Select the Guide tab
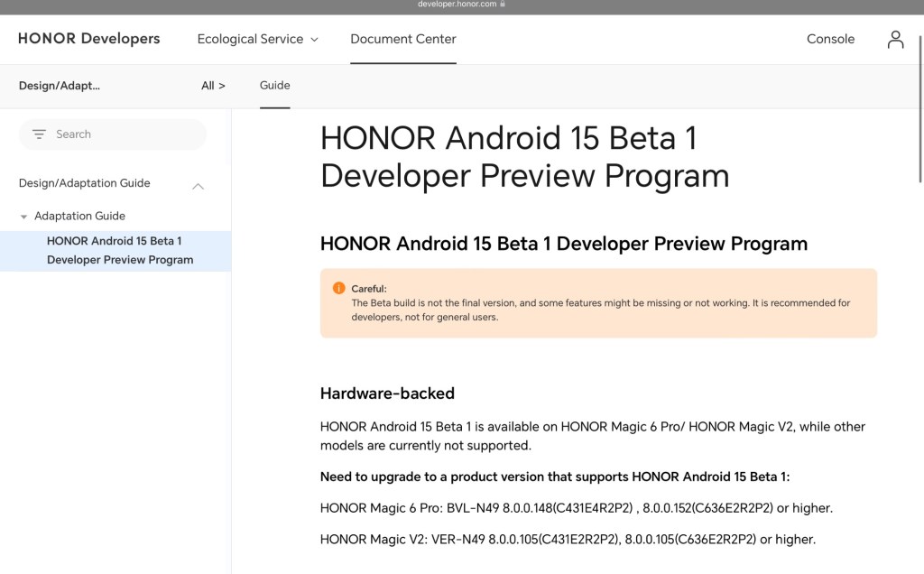This screenshot has width=924, height=574. point(274,86)
